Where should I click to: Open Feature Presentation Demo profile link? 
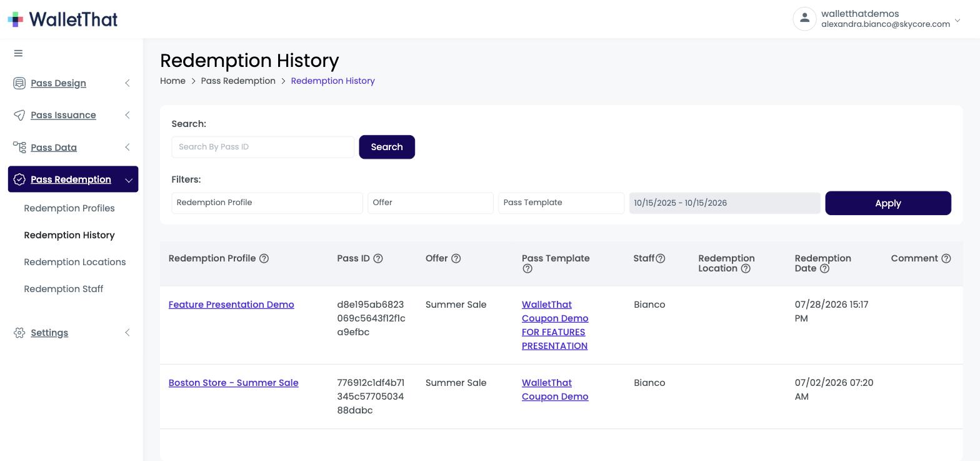pos(231,305)
